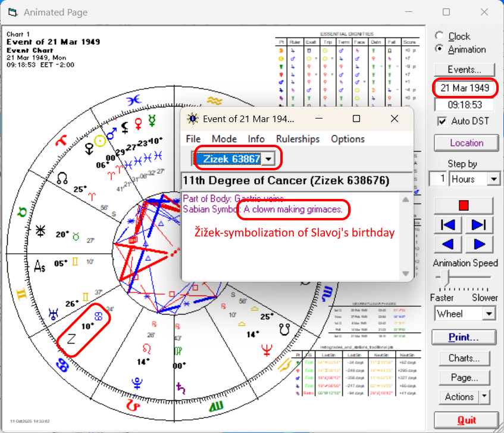Jump back with skip-to-start arrow
504x433 pixels.
[448, 225]
